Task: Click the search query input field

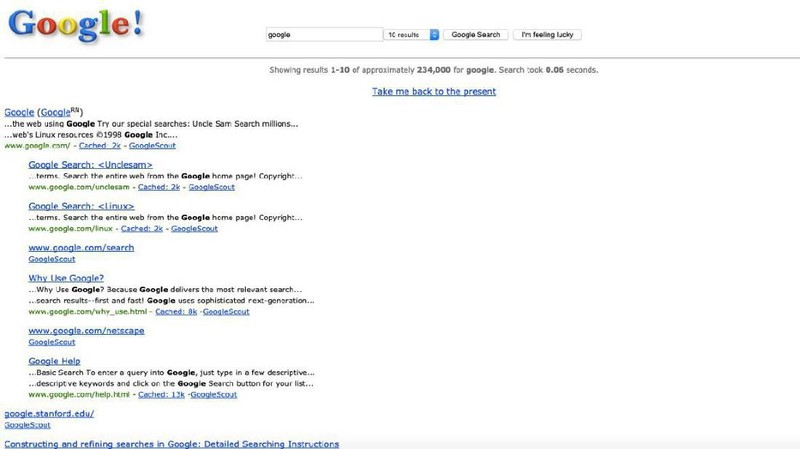Action: (x=324, y=34)
